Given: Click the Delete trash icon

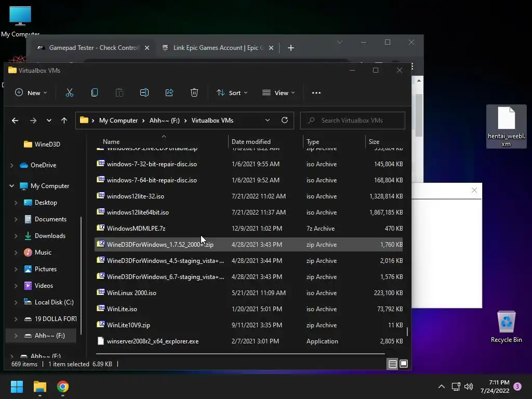Looking at the screenshot, I should pyautogui.click(x=194, y=92).
